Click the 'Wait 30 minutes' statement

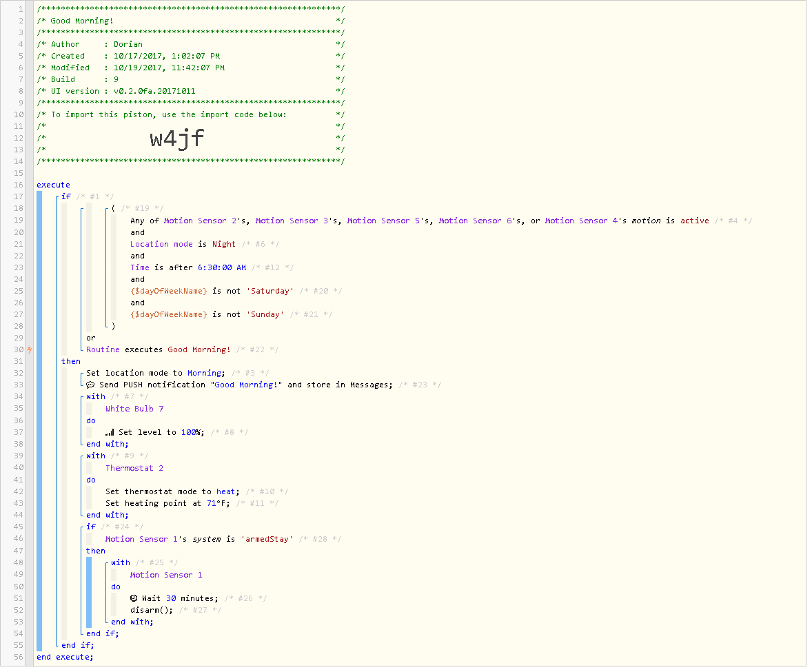pos(174,599)
